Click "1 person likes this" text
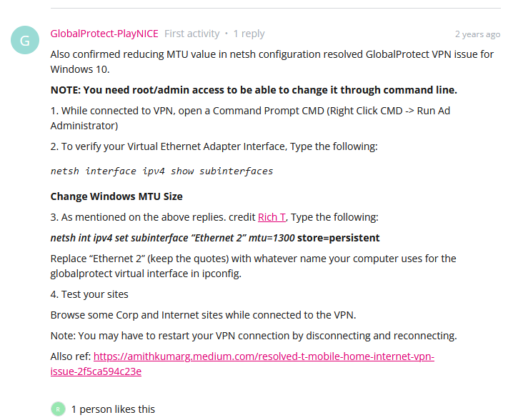513x420 pixels. pos(113,409)
